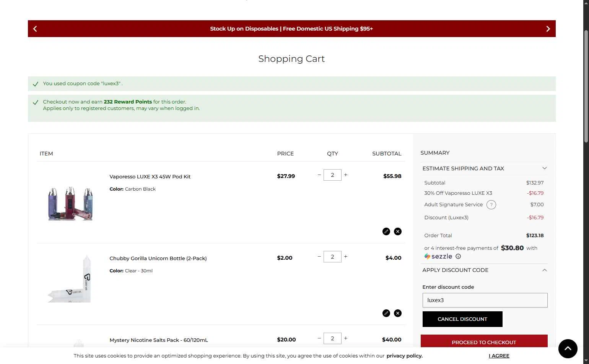
Task: Go to previous promo banner slide
Action: coord(35,29)
